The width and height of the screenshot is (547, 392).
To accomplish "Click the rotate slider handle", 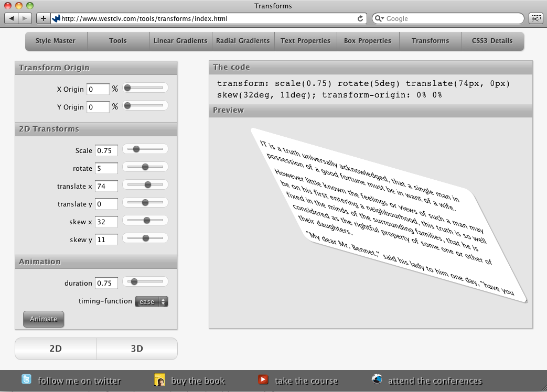I will (x=145, y=167).
